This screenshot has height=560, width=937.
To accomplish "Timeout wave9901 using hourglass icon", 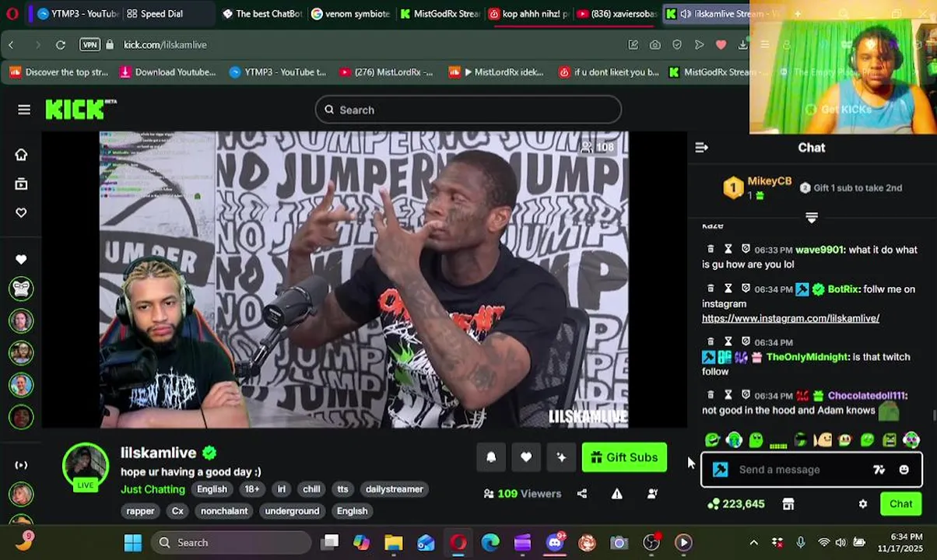I will (x=728, y=249).
